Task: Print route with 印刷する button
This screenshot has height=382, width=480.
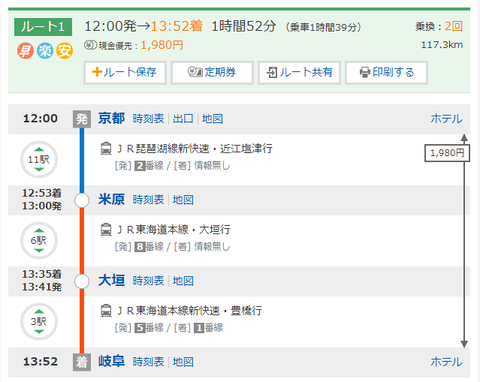Action: click(386, 72)
